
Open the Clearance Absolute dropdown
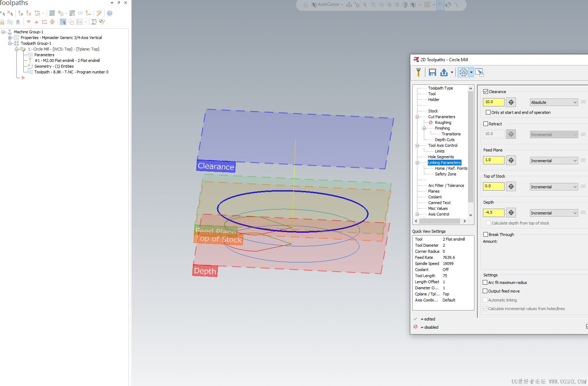pos(554,102)
